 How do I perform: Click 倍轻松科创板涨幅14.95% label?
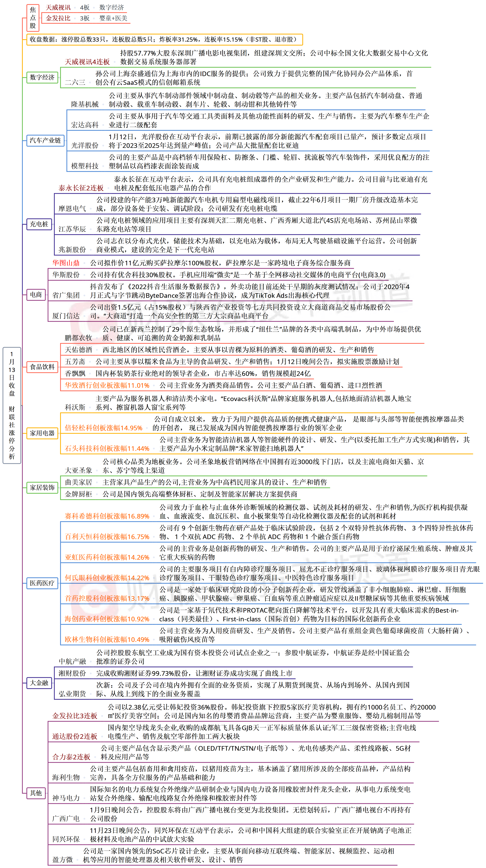point(103,428)
